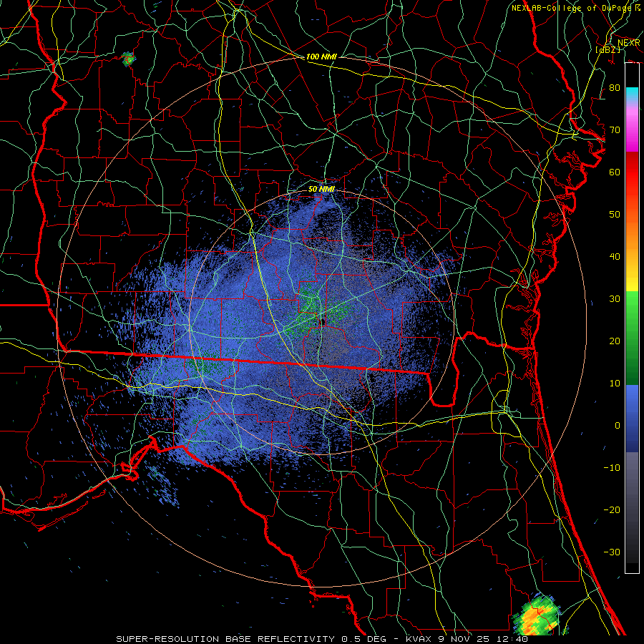Click the "[dBZ]" unit label
The height and width of the screenshot is (644, 644).
(x=608, y=49)
